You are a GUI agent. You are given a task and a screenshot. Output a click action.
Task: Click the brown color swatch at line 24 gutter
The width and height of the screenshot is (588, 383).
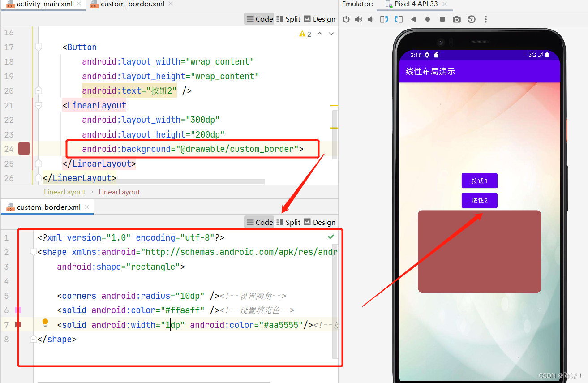coord(24,149)
